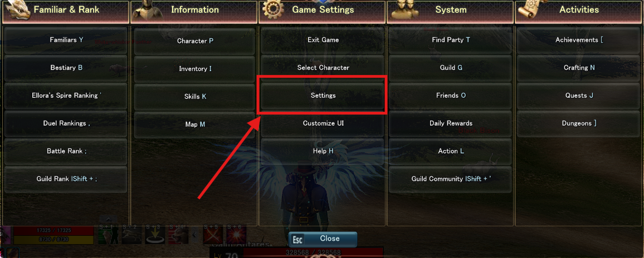This screenshot has width=644, height=258.
Task: Open the Familiars menu item
Action: (x=66, y=40)
